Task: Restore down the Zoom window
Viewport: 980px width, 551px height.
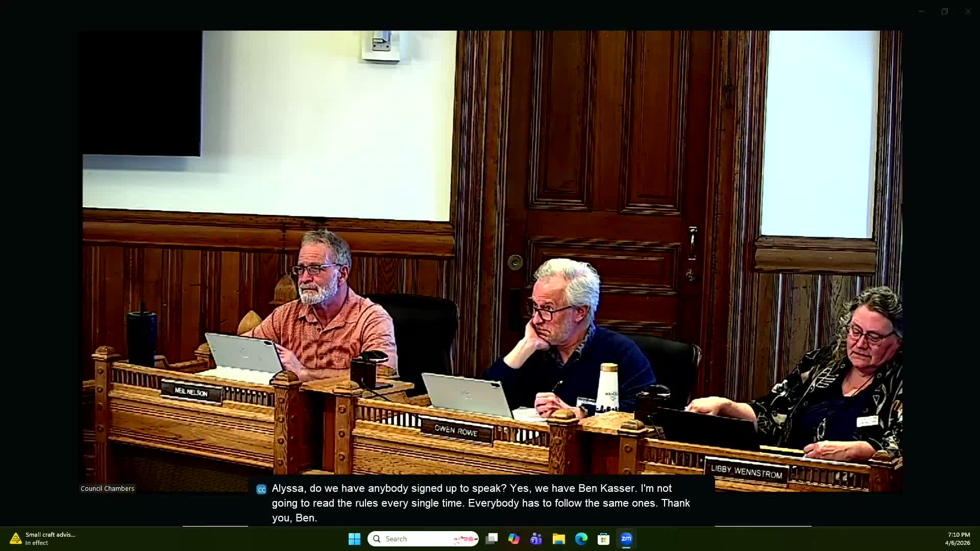Action: tap(945, 11)
